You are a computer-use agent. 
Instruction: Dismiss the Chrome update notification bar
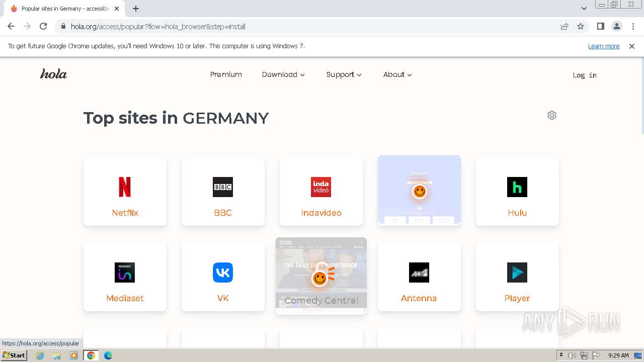pyautogui.click(x=632, y=46)
